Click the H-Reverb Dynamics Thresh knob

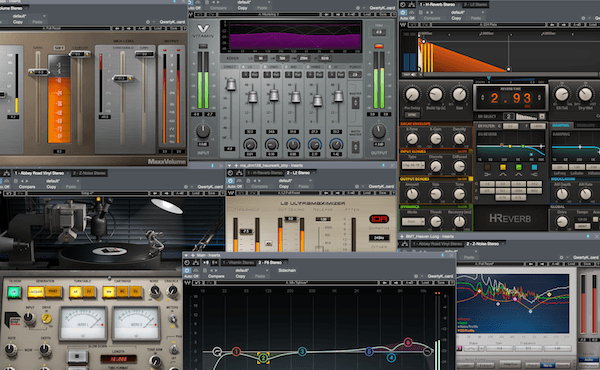tap(435, 222)
